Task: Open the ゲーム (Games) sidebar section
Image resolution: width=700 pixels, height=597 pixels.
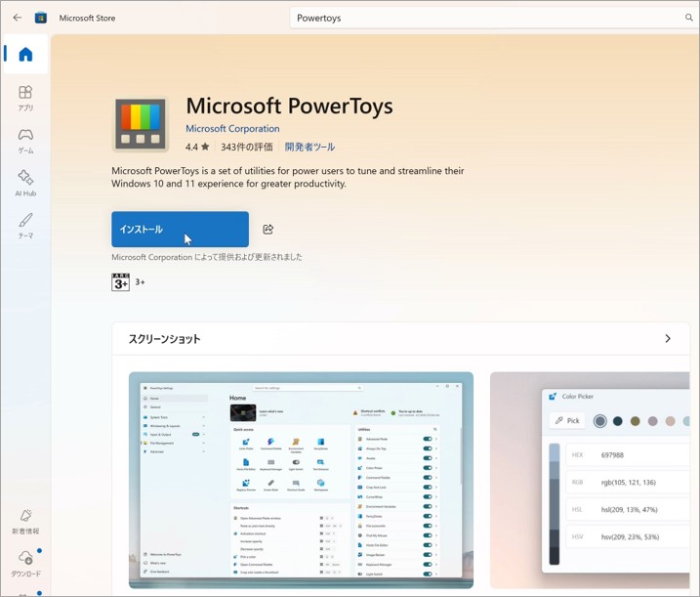Action: [x=25, y=141]
